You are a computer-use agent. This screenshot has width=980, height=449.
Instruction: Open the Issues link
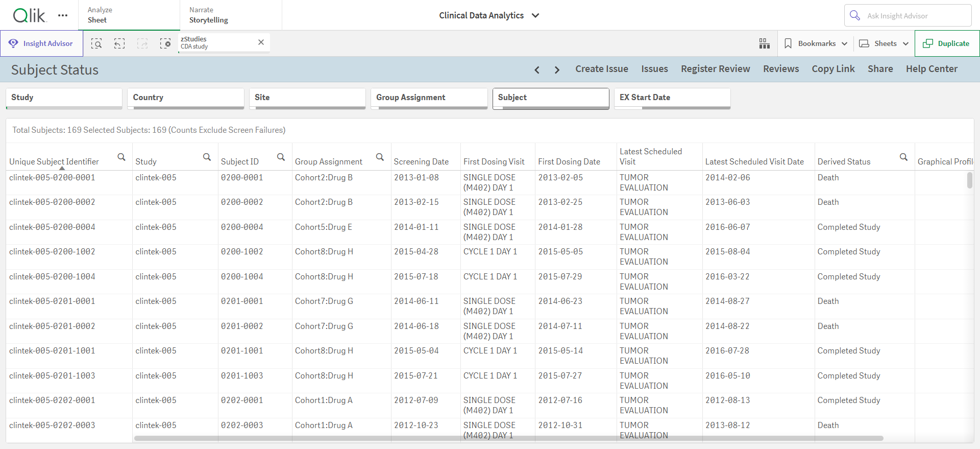pos(654,69)
